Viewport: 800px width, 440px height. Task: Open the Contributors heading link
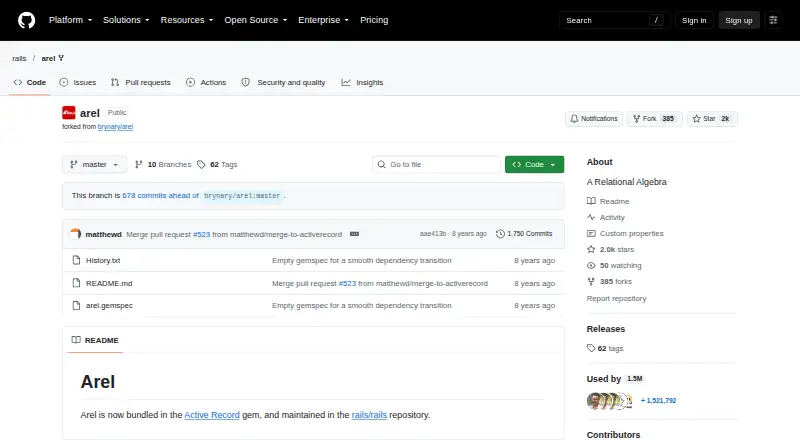click(x=613, y=435)
